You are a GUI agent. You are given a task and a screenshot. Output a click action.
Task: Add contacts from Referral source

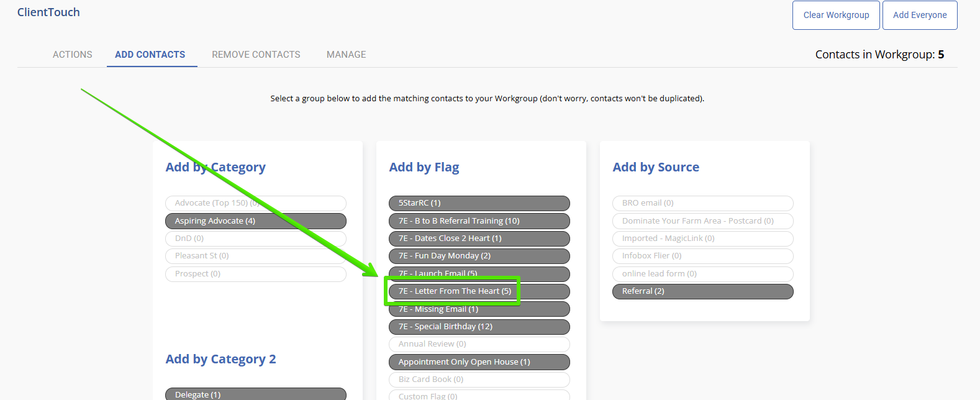coord(702,291)
